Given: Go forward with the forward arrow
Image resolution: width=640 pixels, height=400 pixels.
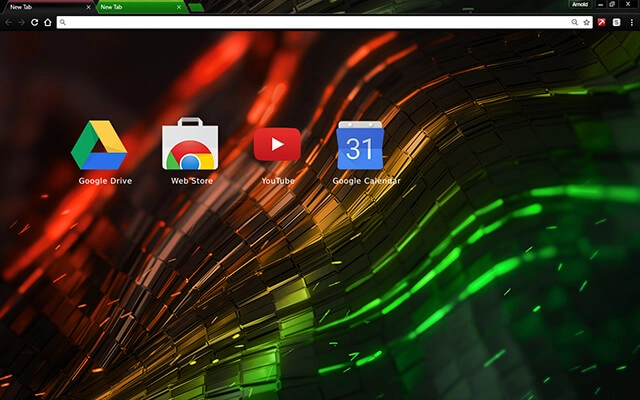Looking at the screenshot, I should pyautogui.click(x=21, y=22).
